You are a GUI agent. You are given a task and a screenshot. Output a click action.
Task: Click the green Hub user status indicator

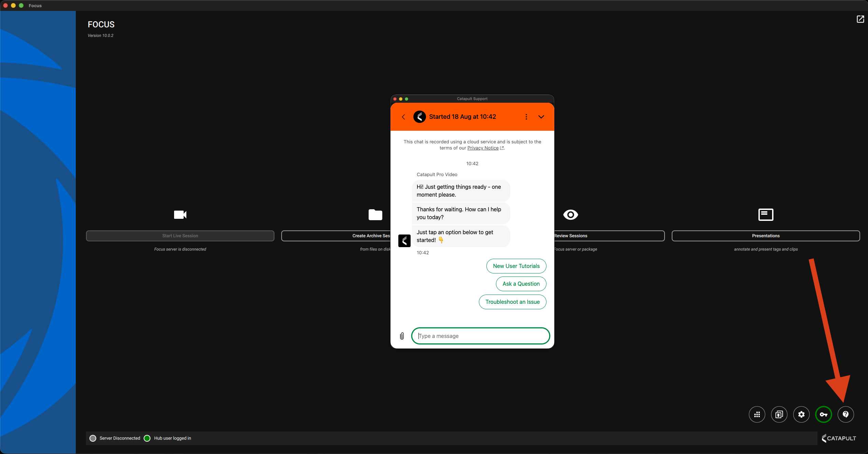click(147, 438)
